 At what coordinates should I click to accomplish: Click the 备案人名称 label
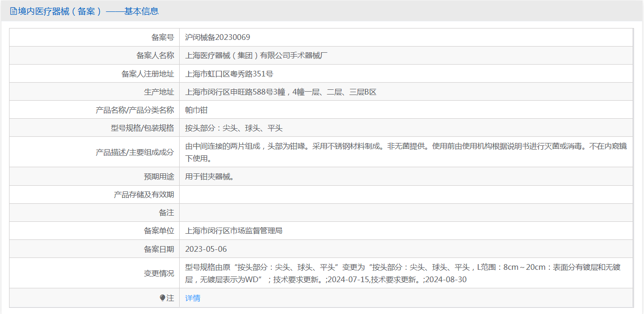click(155, 56)
